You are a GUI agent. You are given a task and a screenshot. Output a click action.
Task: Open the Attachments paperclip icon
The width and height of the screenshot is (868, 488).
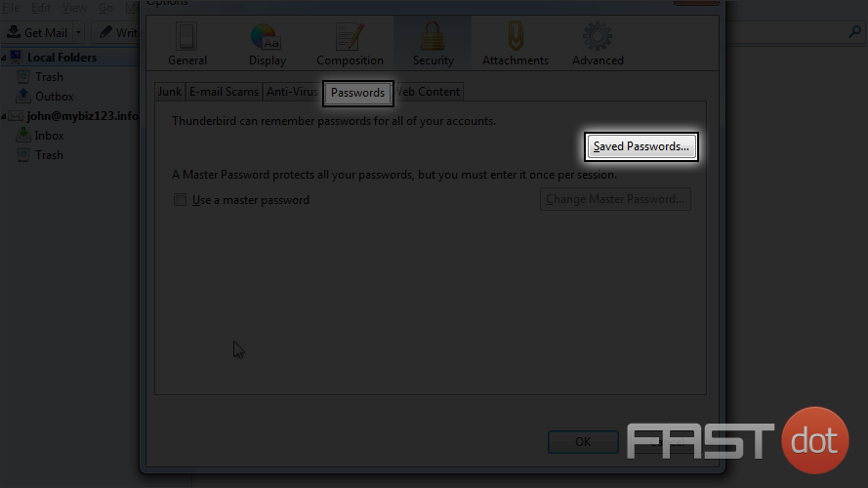516,36
